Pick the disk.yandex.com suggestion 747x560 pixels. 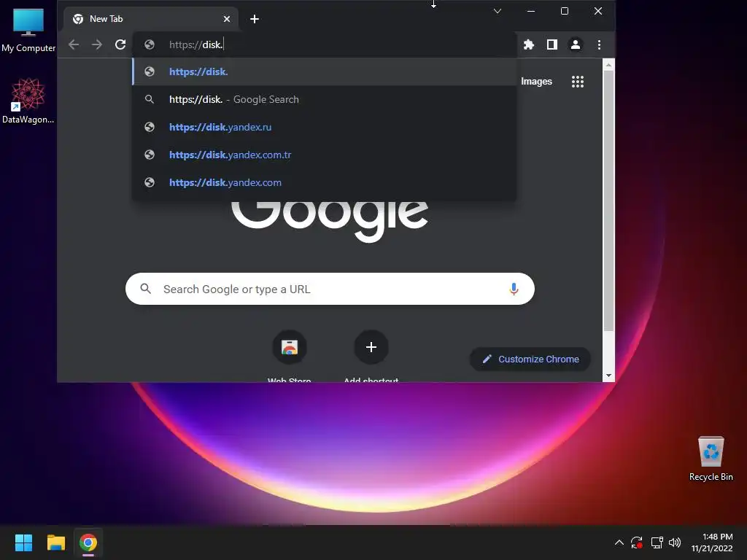tap(325, 182)
